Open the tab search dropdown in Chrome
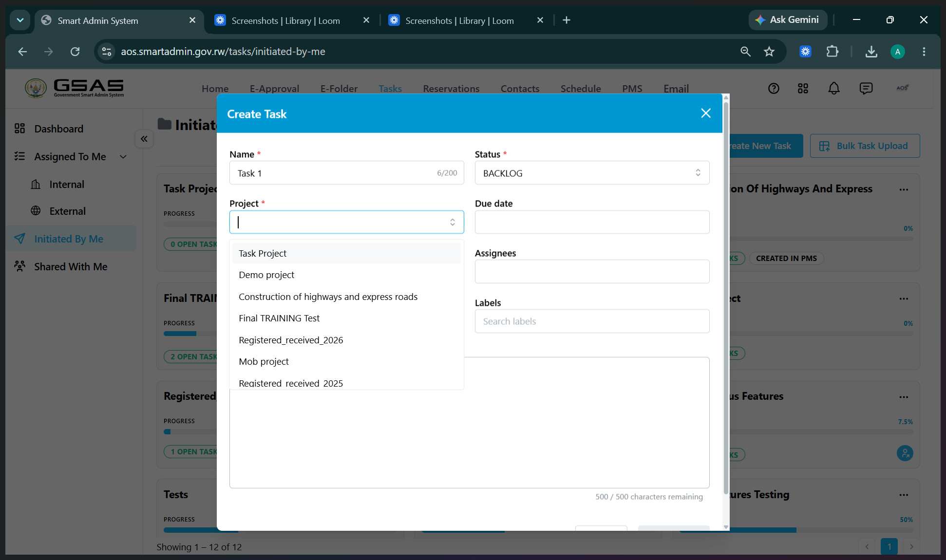The height and width of the screenshot is (560, 946). [20, 20]
